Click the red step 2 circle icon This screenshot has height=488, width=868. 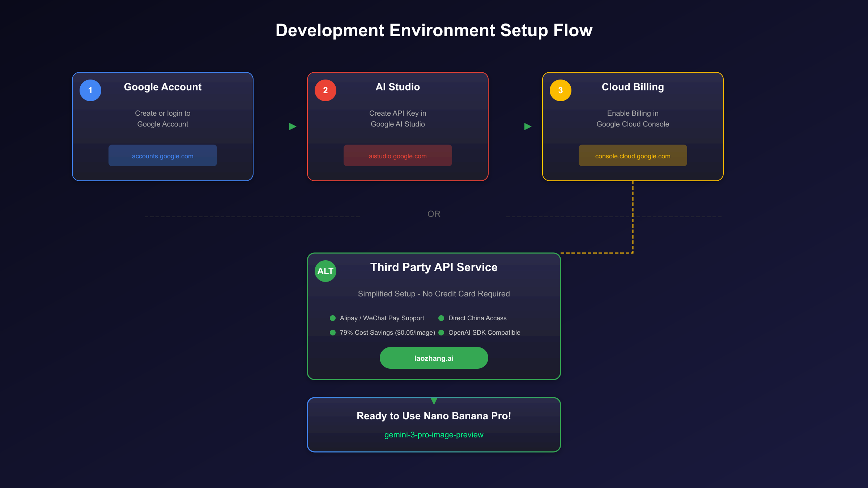[x=325, y=90]
